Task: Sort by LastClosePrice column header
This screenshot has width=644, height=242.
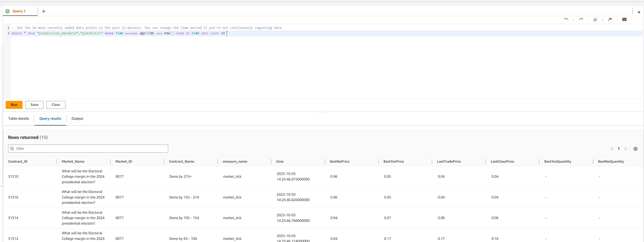Action: coord(502,161)
